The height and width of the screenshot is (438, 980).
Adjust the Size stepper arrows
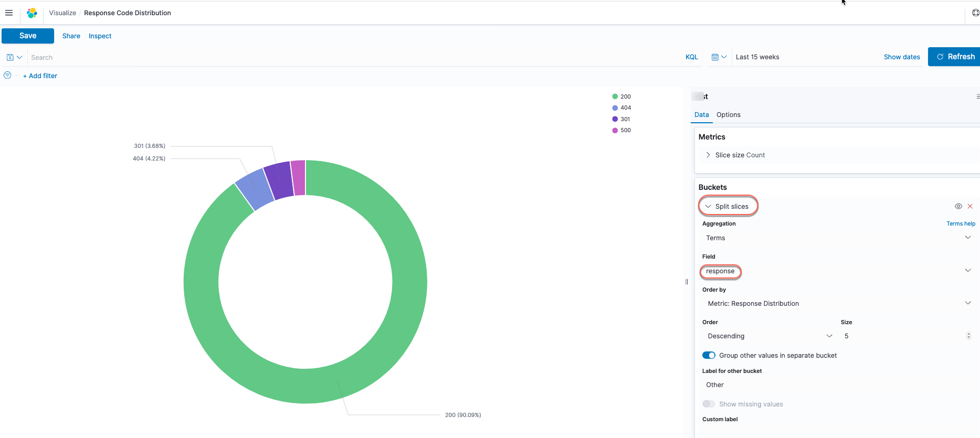click(x=968, y=336)
